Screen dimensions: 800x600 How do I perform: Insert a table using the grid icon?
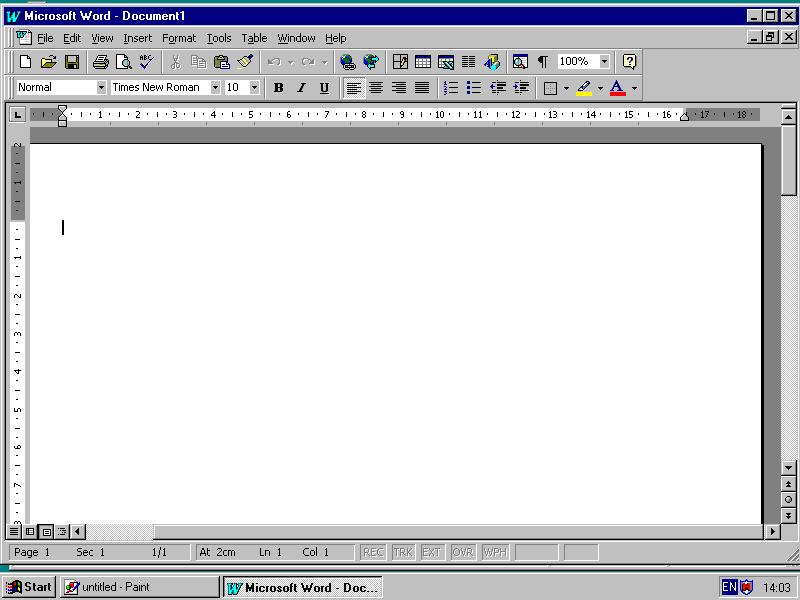pos(423,62)
